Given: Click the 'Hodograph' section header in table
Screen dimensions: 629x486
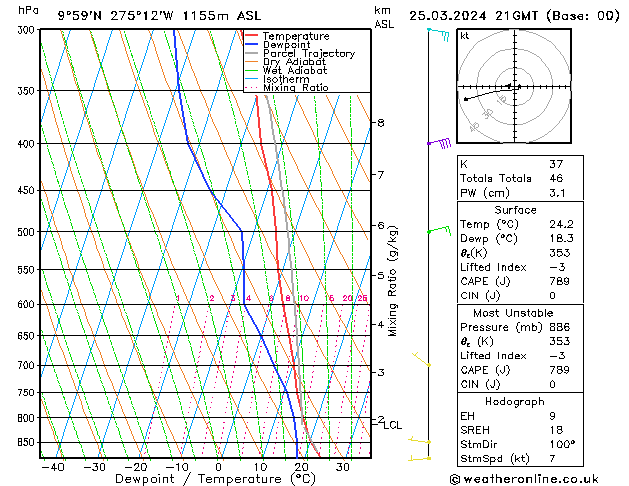Looking at the screenshot, I should (x=515, y=402).
